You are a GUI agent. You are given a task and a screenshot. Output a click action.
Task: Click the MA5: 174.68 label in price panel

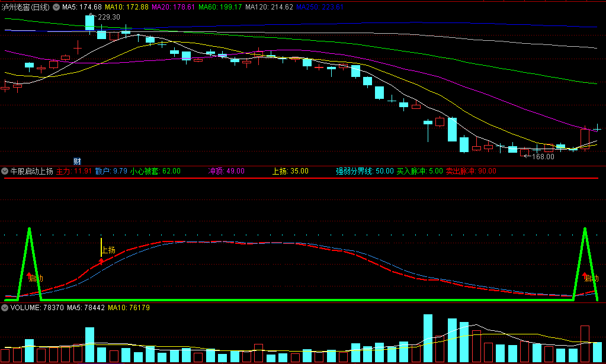coord(82,7)
